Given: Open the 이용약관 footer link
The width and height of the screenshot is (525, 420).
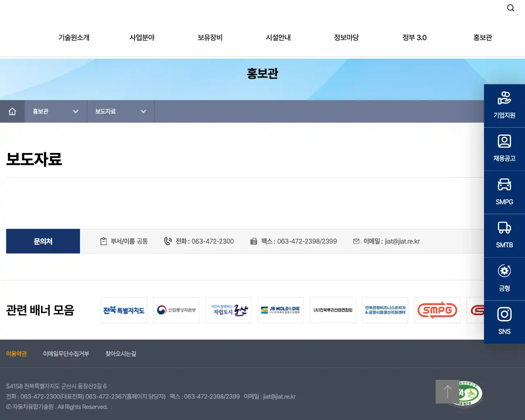Looking at the screenshot, I should [16, 354].
